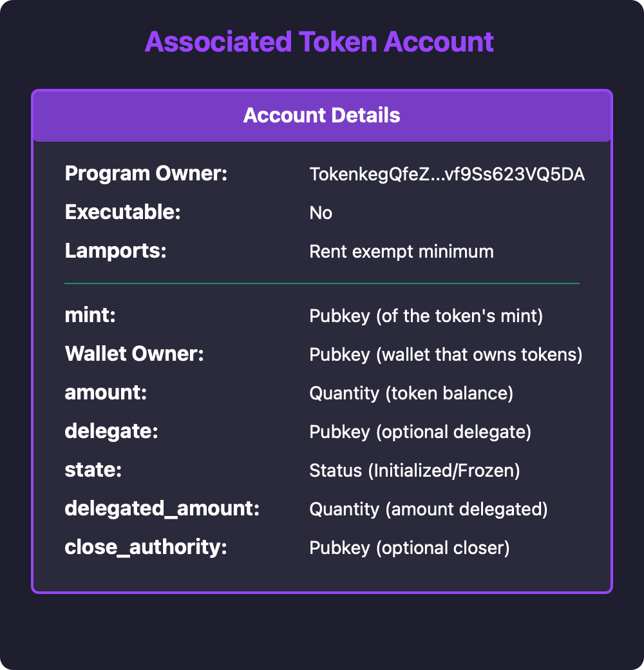The width and height of the screenshot is (644, 670).
Task: Select the delegated_amount field label
Action: (162, 509)
